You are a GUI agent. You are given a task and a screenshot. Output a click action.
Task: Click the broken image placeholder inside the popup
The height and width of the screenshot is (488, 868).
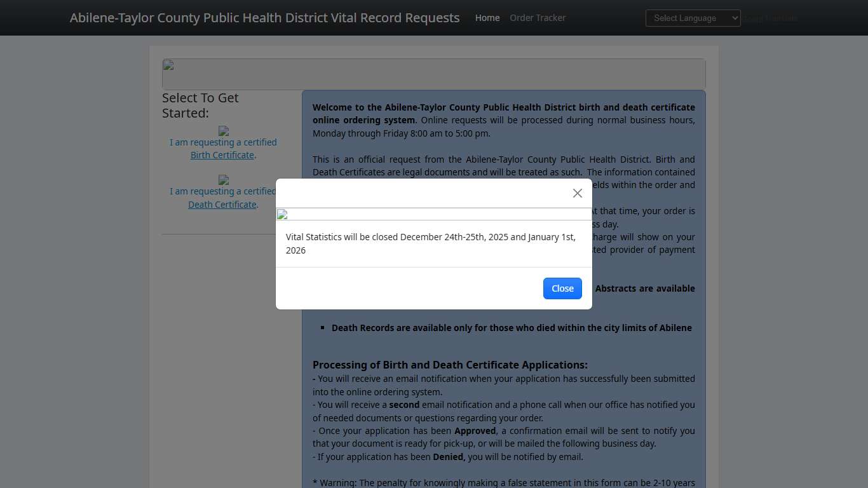point(280,214)
